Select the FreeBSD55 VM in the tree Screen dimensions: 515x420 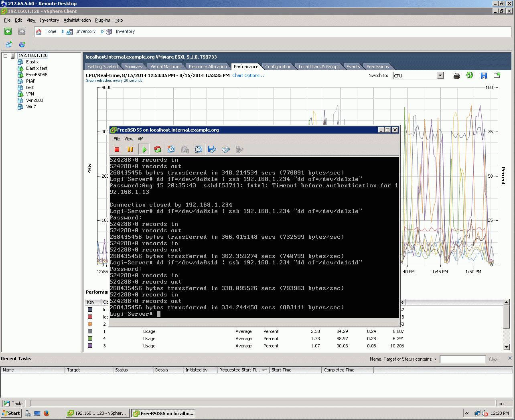tap(36, 75)
